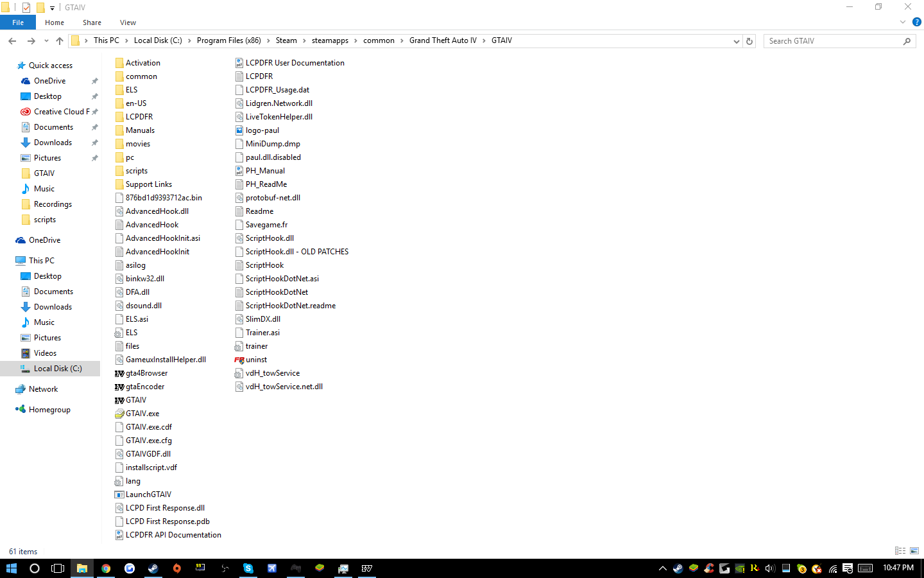This screenshot has height=578, width=924.
Task: Refresh the GTAIV folder view
Action: point(749,41)
